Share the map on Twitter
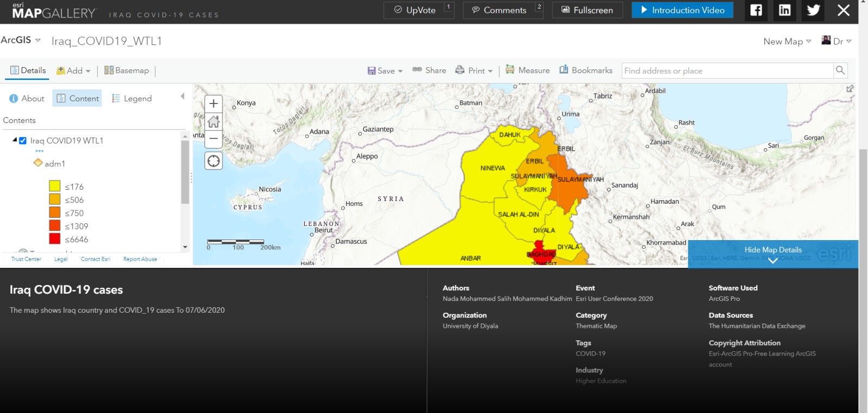Screen dimensions: 868x413 pyautogui.click(x=813, y=10)
